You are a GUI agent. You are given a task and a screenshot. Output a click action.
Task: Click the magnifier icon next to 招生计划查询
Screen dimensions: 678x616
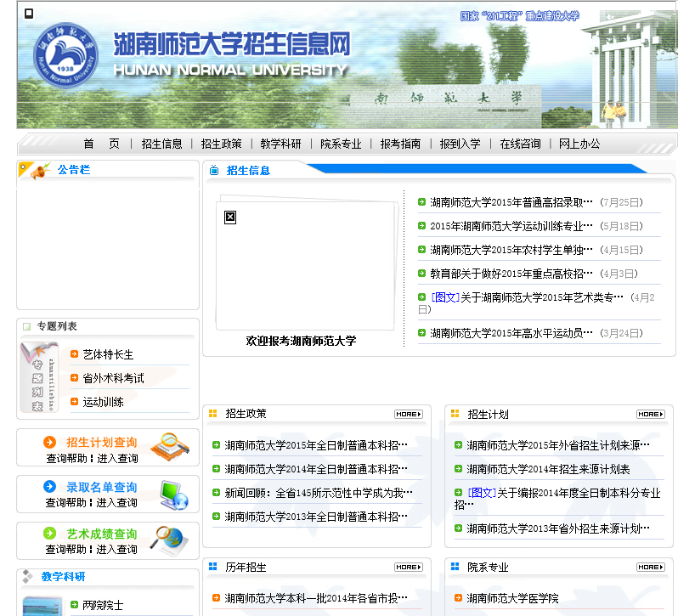coord(170,447)
